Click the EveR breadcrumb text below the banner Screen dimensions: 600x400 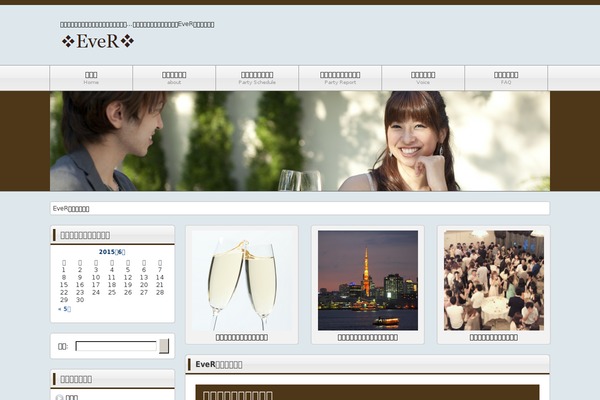click(71, 209)
